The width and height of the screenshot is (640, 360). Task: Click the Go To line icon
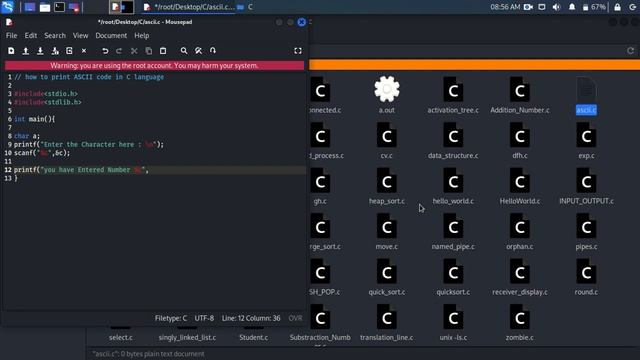[213, 51]
